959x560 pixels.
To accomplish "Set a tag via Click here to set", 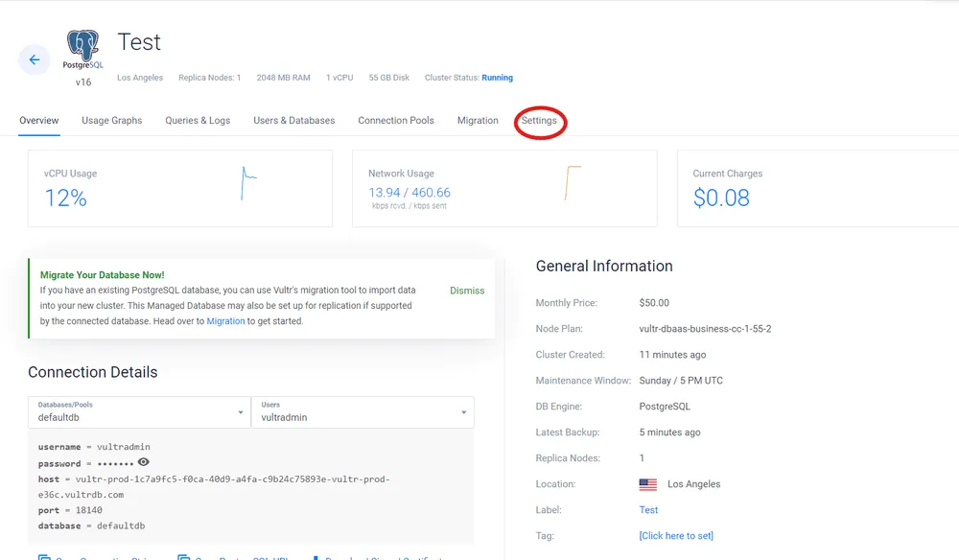I will 676,535.
